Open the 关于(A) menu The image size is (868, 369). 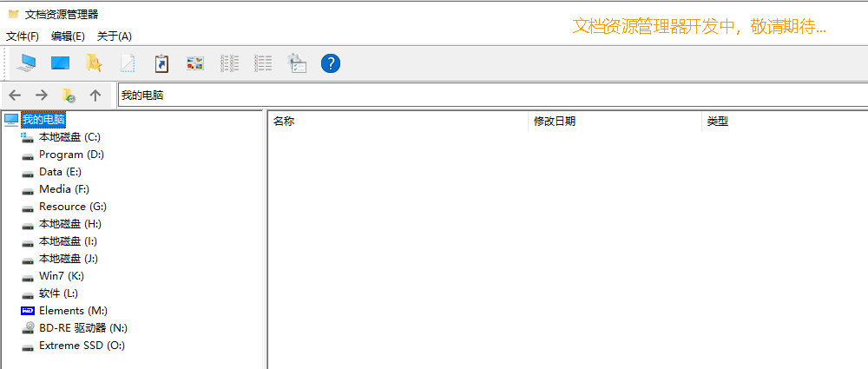tap(114, 36)
